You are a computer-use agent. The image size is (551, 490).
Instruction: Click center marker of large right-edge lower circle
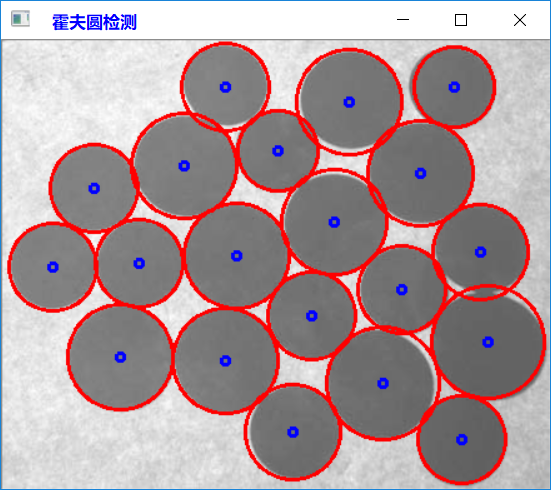pos(488,342)
